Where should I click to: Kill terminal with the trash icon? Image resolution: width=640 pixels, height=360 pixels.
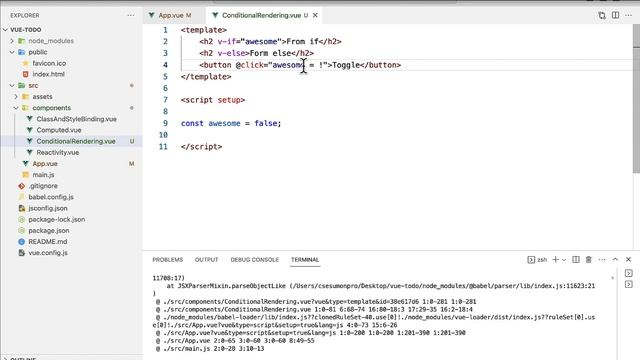[x=589, y=260]
